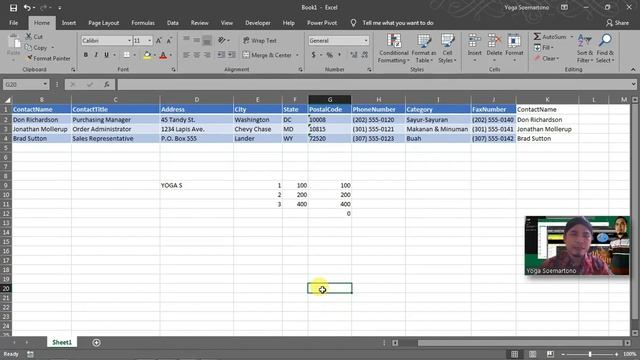640x360 pixels.
Task: Collapse the ribbon chevron
Action: click(633, 69)
